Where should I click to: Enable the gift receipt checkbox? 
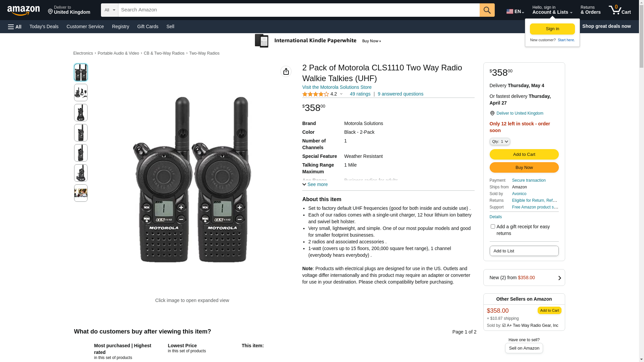coord(493,227)
